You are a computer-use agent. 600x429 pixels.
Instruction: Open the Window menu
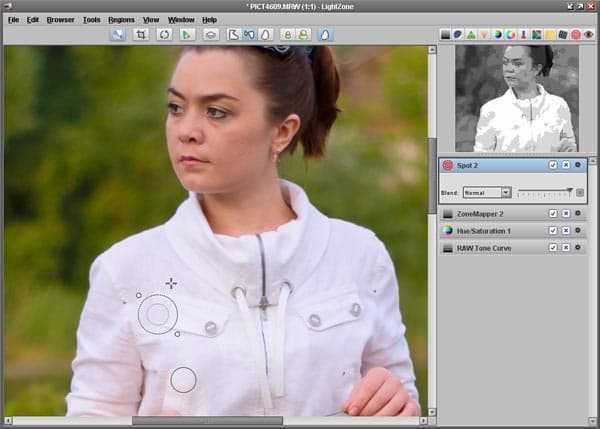(181, 20)
